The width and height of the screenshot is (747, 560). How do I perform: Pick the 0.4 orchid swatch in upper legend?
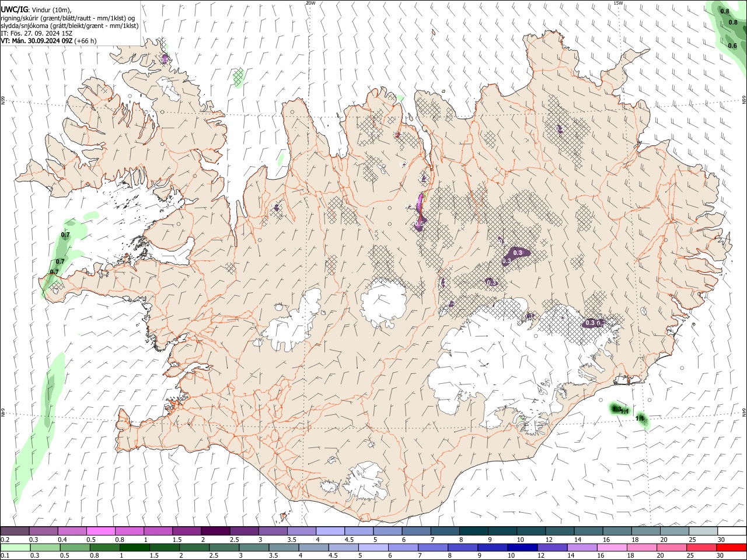72,531
